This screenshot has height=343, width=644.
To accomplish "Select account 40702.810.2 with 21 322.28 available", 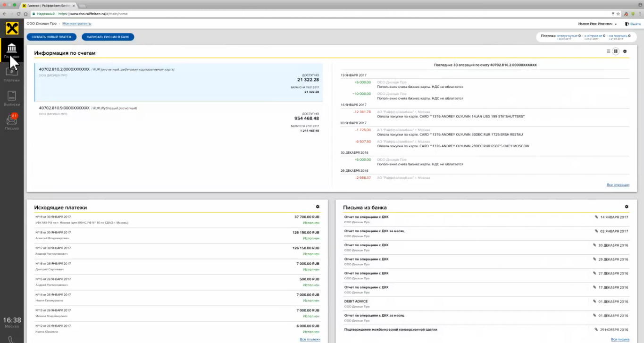I will tap(178, 82).
